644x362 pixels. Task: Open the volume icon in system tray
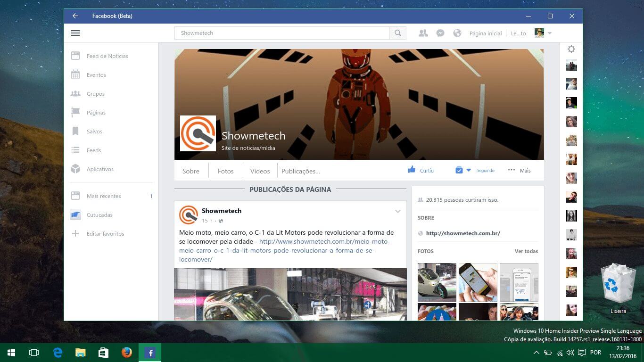click(570, 353)
